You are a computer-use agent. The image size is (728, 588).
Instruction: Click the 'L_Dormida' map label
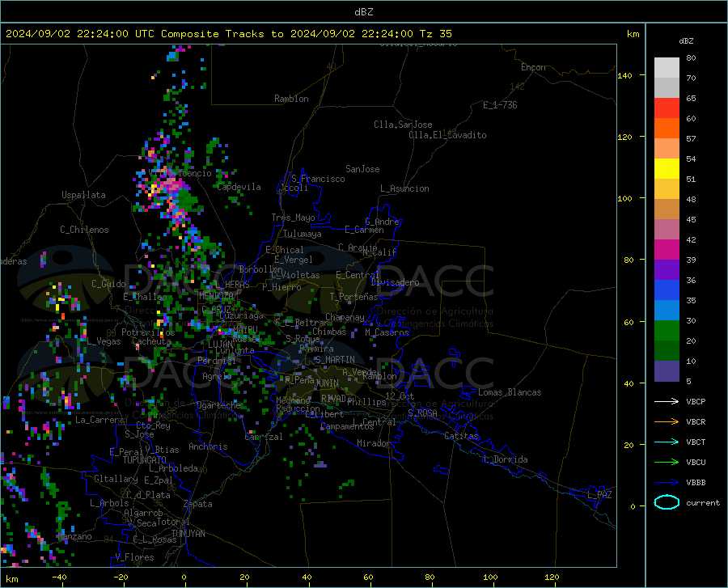click(505, 459)
